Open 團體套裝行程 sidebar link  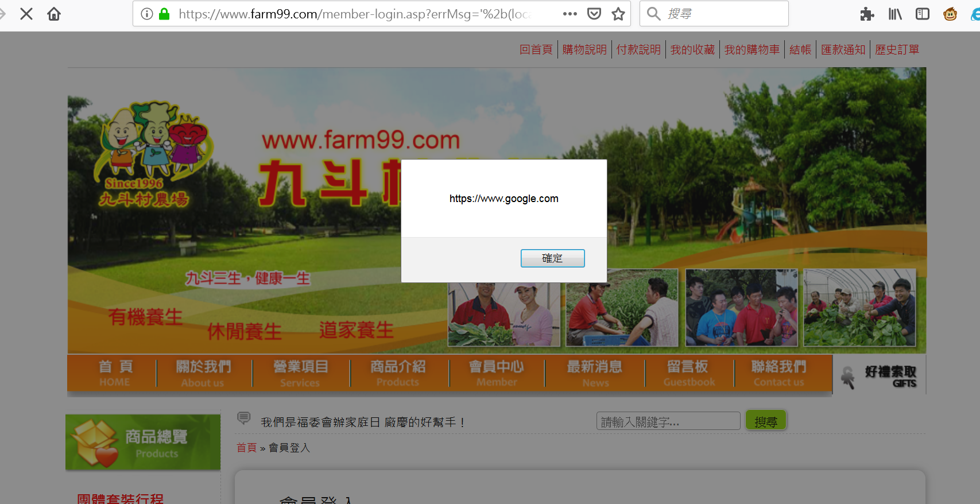point(121,498)
